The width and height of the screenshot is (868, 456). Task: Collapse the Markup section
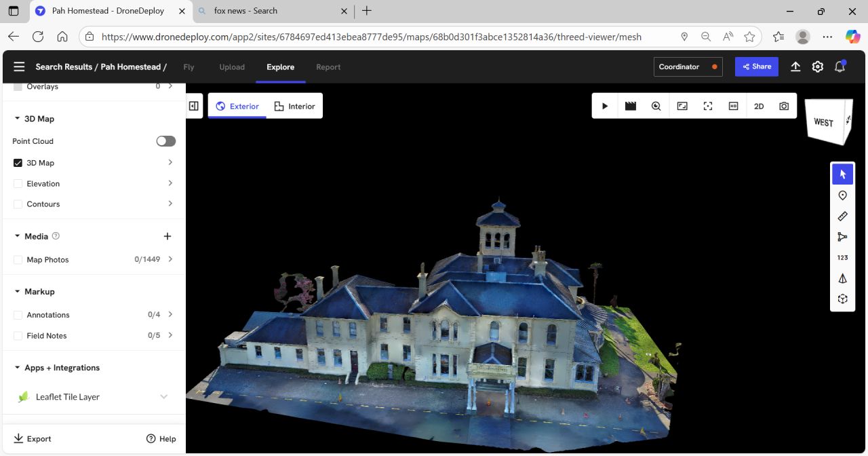18,292
